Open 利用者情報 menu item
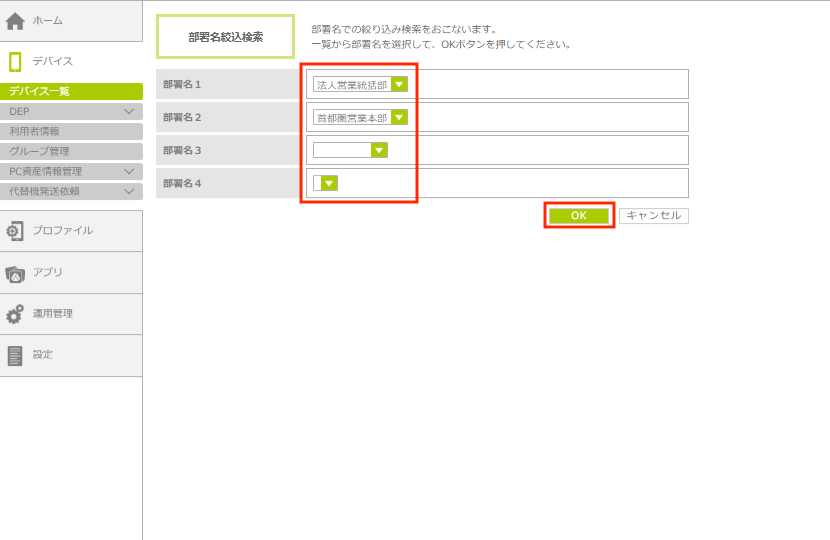Screen dimensions: 830x540 (35, 131)
